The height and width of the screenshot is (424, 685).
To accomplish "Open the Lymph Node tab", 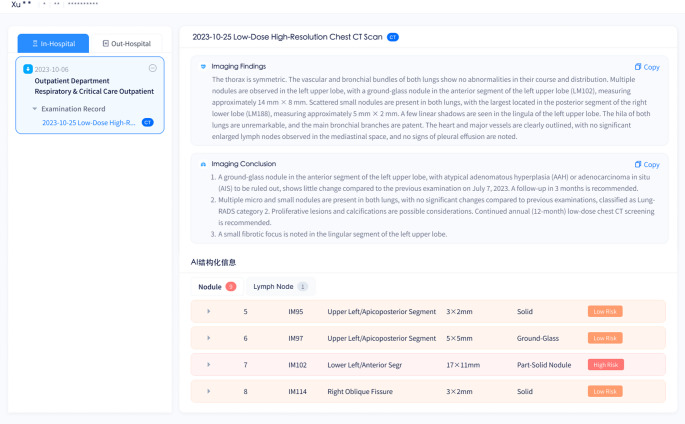I will [280, 286].
